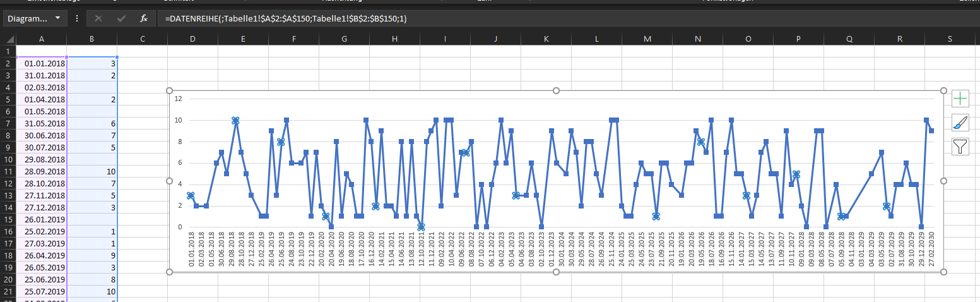Open the Name Box dropdown arrow
This screenshot has height=302, width=980.
[x=59, y=18]
